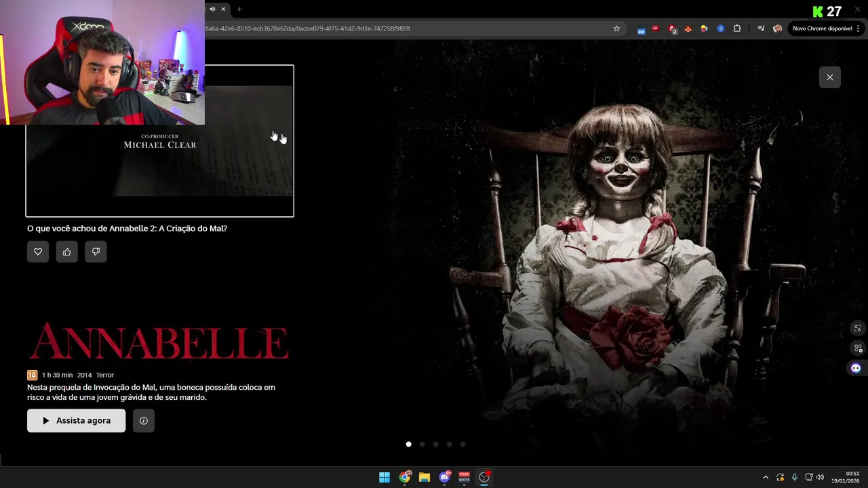
Task: Open the Windows Start menu
Action: [384, 477]
